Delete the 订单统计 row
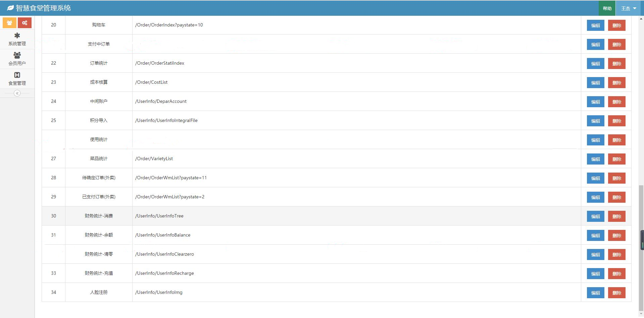Viewport: 644px width, 318px height. [x=616, y=64]
